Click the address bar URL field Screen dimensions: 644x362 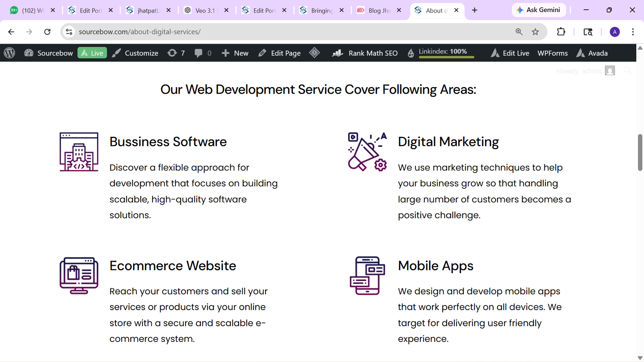click(x=282, y=32)
